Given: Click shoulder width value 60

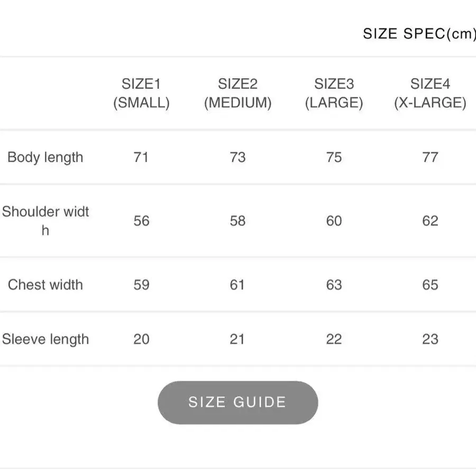Looking at the screenshot, I should [334, 221].
